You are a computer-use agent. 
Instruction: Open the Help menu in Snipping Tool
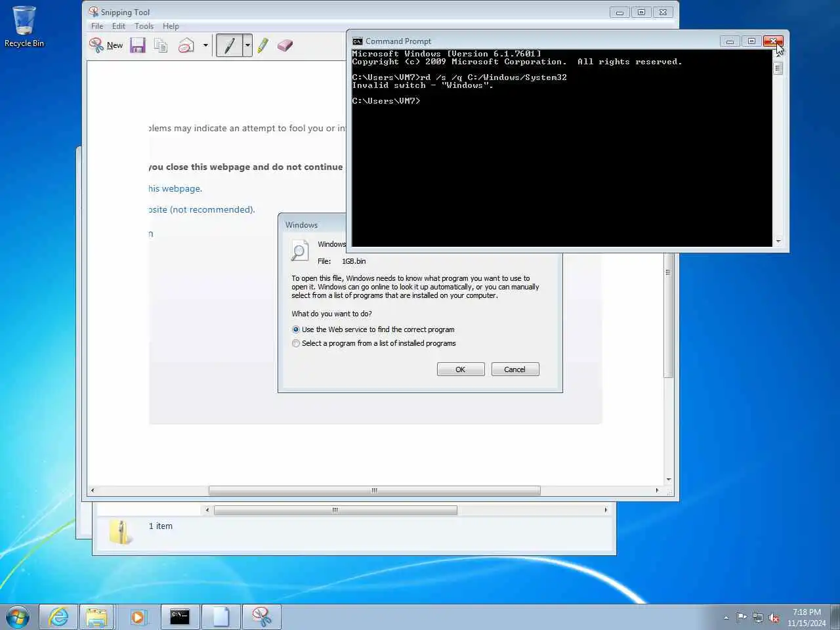[x=171, y=26]
